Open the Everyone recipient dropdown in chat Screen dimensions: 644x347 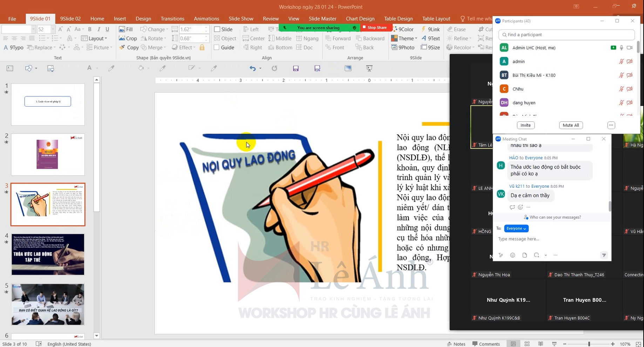tap(516, 228)
